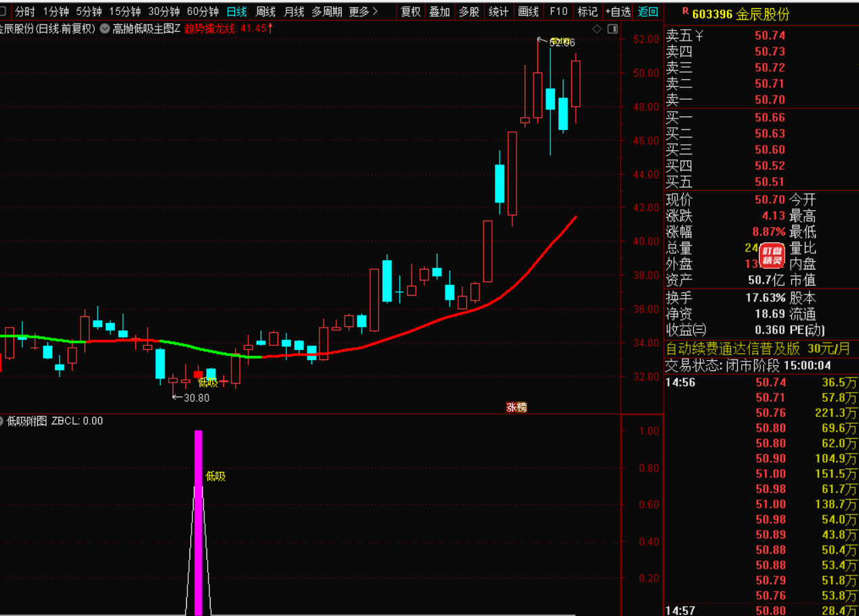Open the 画线 drawing tools
The height and width of the screenshot is (616, 859).
(528, 12)
